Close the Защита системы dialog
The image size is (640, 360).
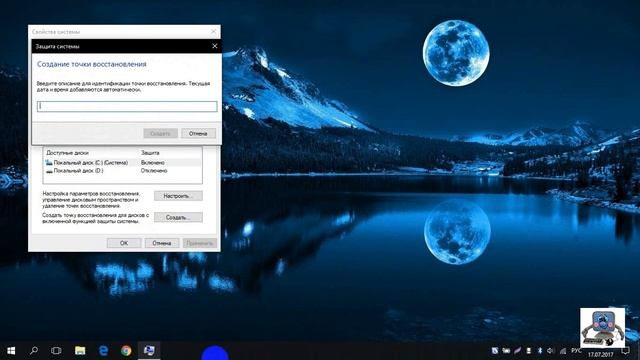(x=215, y=46)
